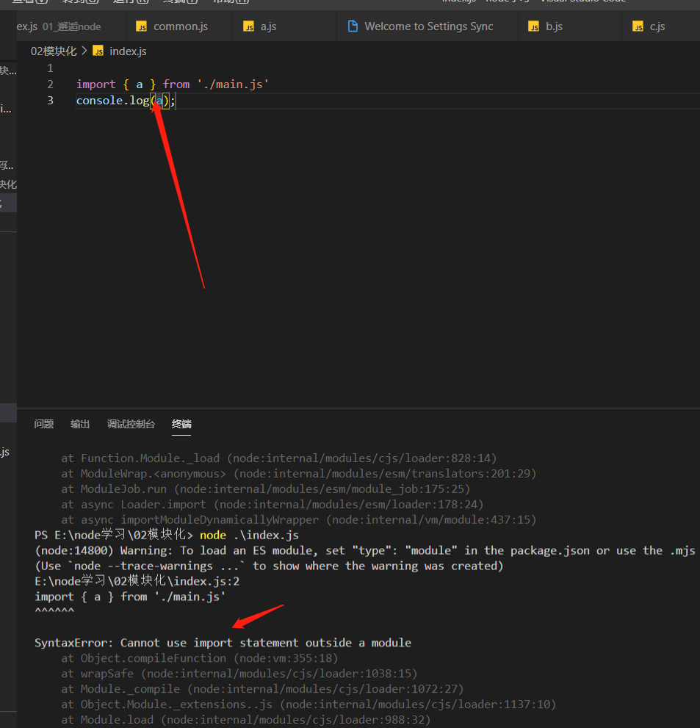Switch to the 输出 (Output) panel tab
This screenshot has width=700, height=728.
pos(79,424)
